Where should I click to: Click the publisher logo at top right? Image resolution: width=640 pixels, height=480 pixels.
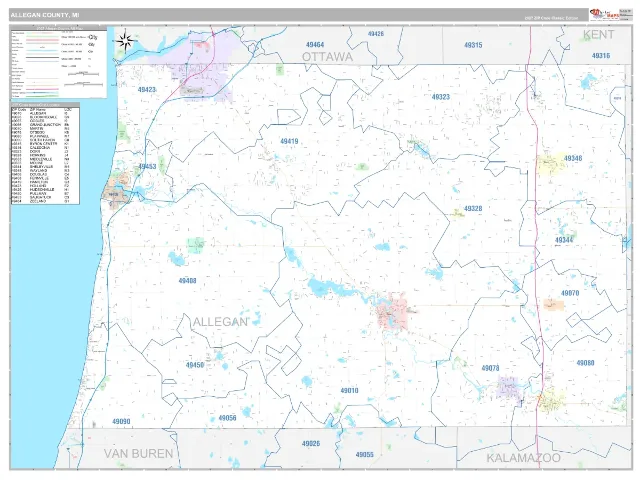[x=604, y=15]
